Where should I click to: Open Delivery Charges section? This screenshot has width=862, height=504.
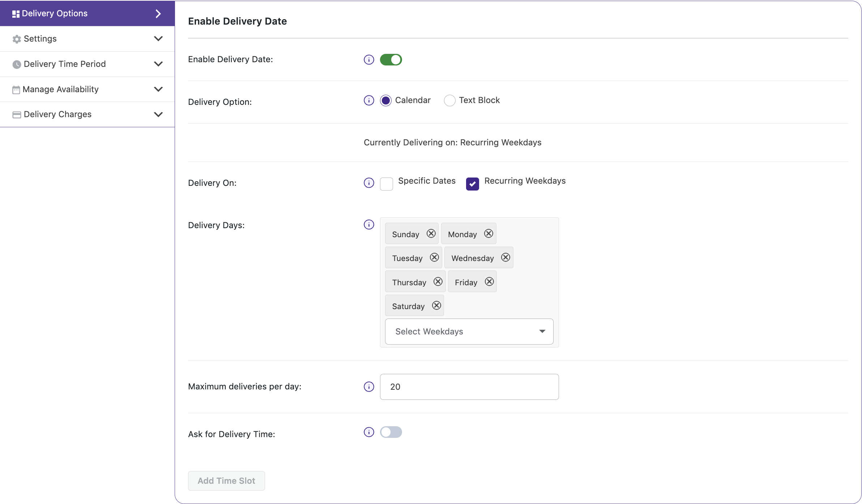87,114
